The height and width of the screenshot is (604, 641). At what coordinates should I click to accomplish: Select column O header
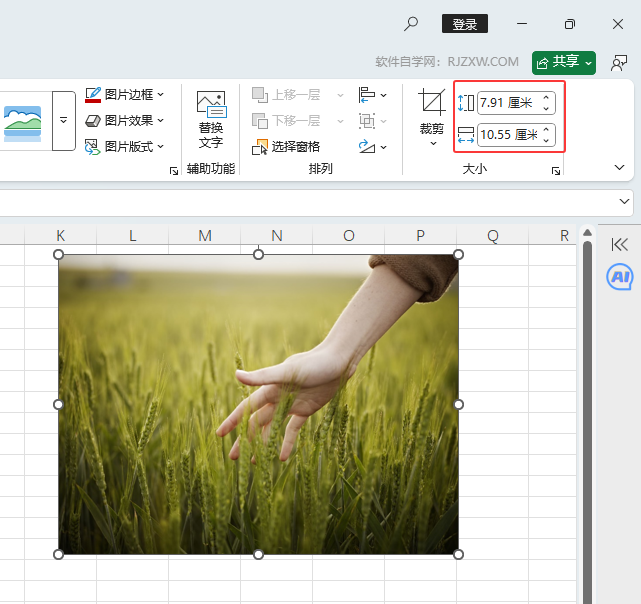[x=348, y=236]
